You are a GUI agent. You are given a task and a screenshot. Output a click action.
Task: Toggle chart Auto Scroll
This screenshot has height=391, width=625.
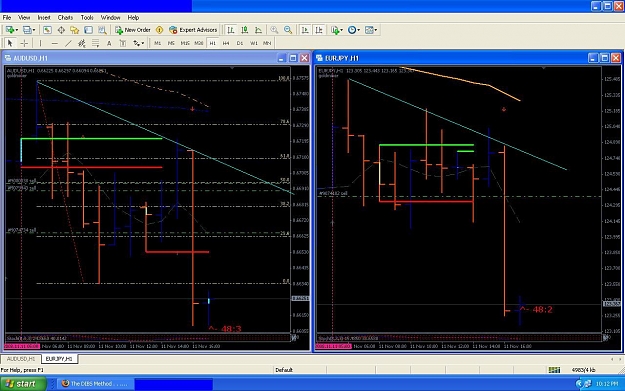305,30
